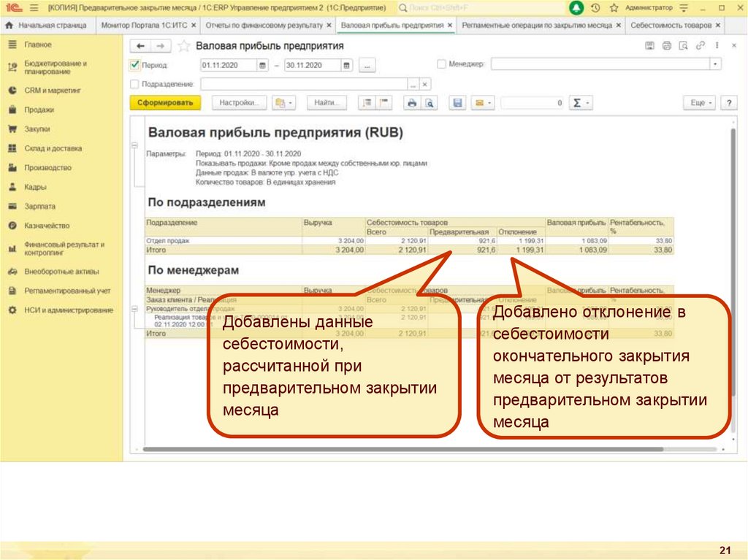This screenshot has height=560, width=748.
Task: Enable the Подразделение filter checkbox
Action: [x=134, y=84]
